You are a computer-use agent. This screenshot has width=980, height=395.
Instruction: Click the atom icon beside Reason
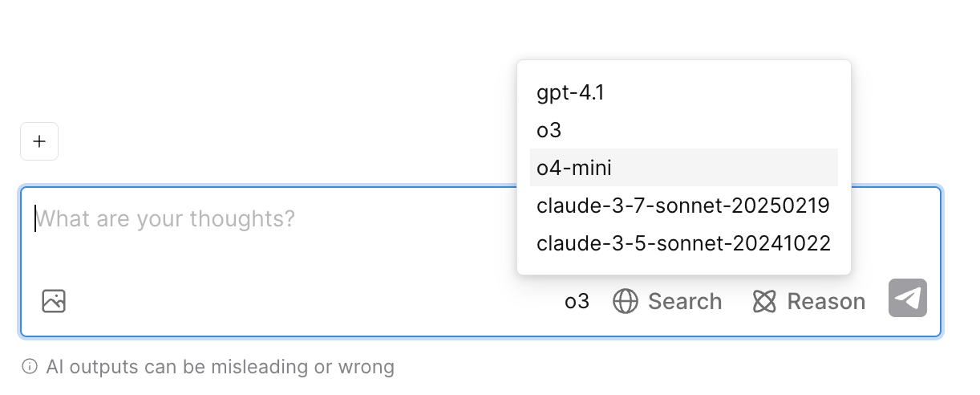(x=764, y=301)
